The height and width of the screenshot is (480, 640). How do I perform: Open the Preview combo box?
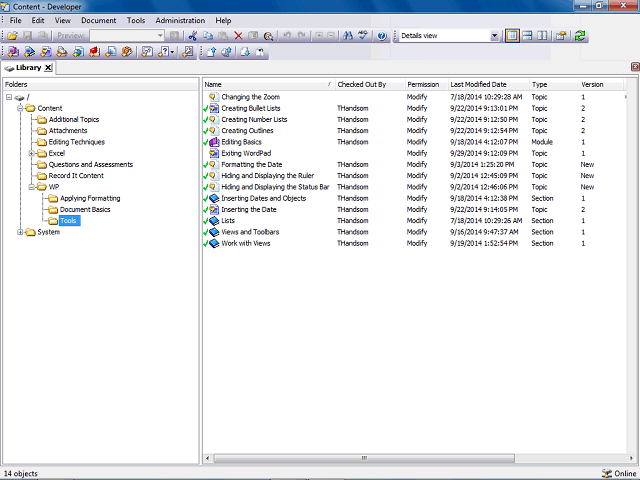[x=127, y=36]
